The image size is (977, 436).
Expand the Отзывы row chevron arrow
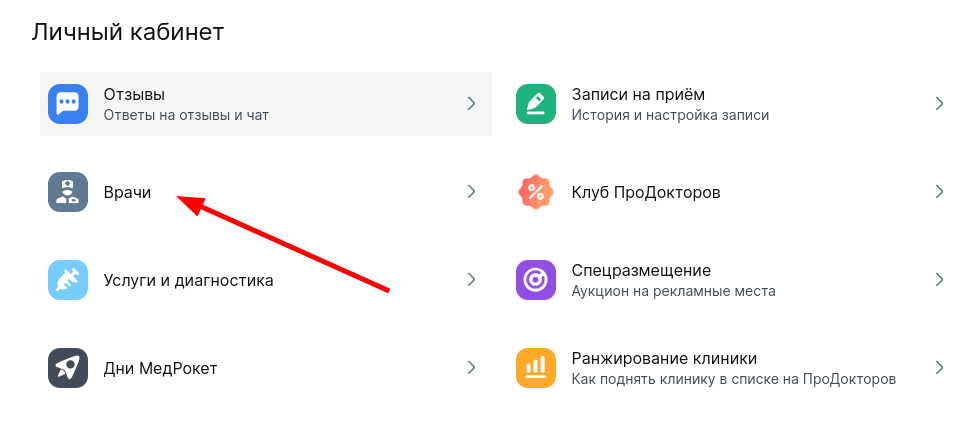coord(472,103)
